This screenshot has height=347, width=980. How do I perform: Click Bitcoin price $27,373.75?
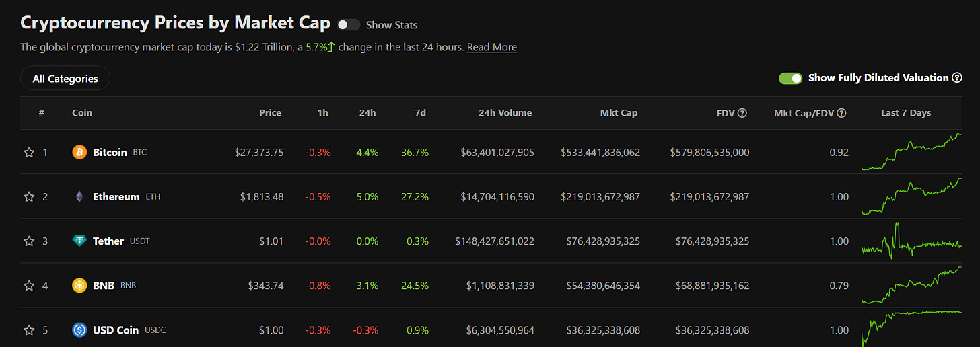click(259, 153)
